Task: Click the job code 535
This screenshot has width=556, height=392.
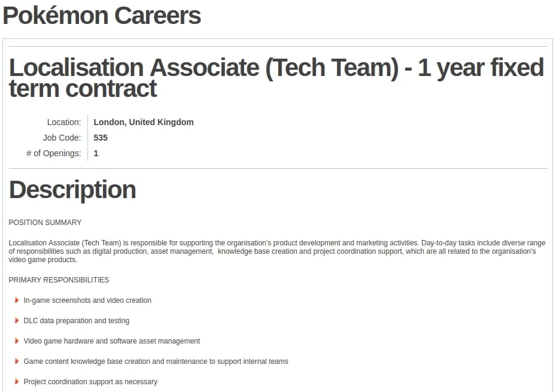Action: tap(101, 138)
